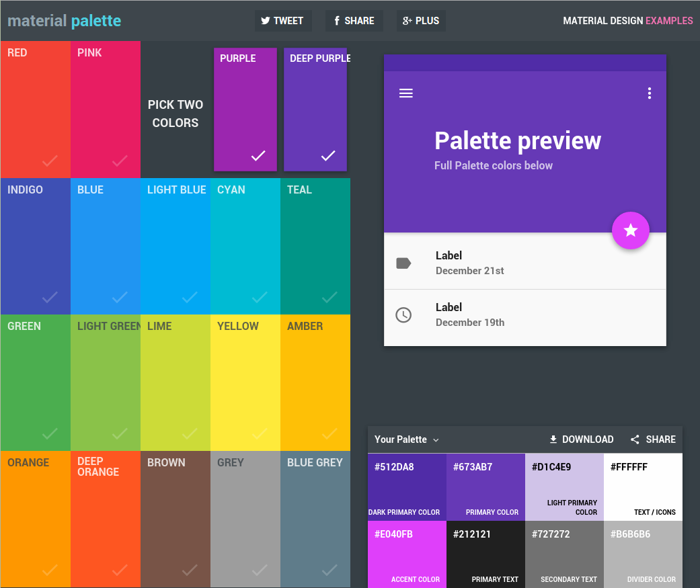Select the Pink color tile
This screenshot has height=588, width=700.
(x=106, y=110)
